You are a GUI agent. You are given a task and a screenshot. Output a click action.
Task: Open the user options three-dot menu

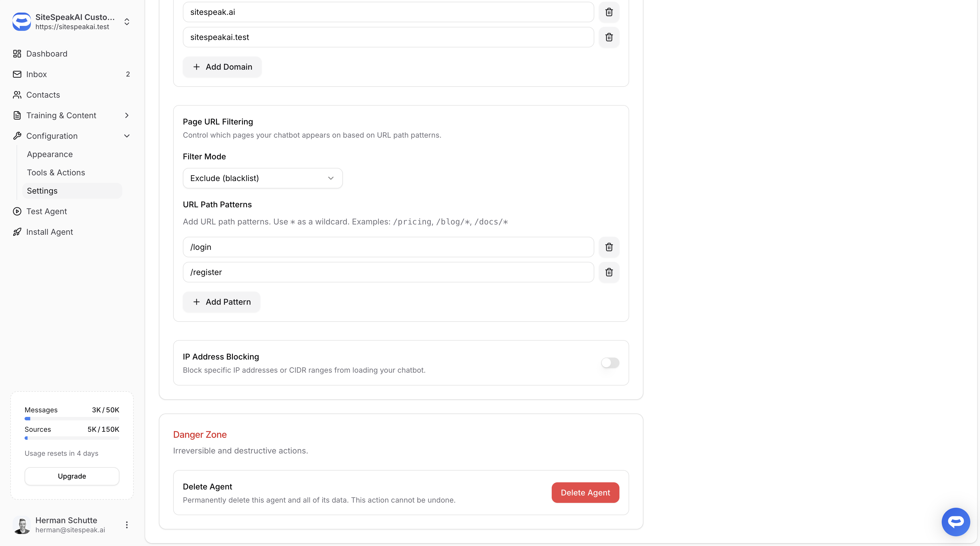coord(127,525)
